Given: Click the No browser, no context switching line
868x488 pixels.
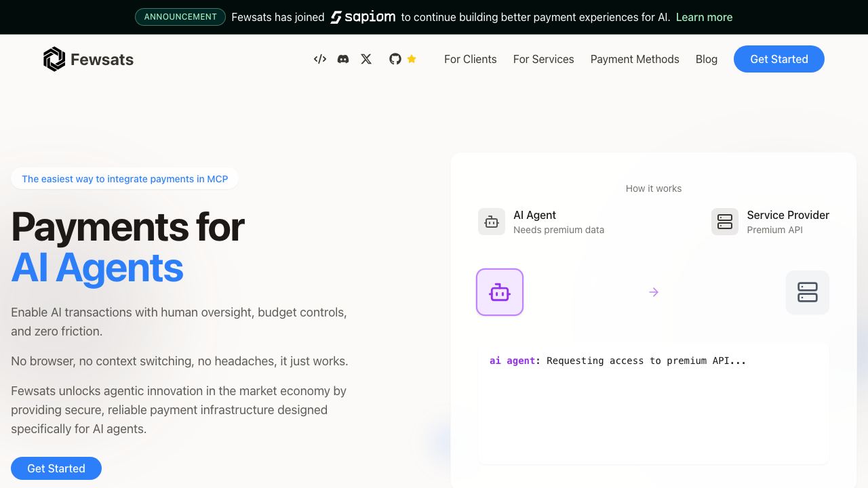Looking at the screenshot, I should [180, 361].
